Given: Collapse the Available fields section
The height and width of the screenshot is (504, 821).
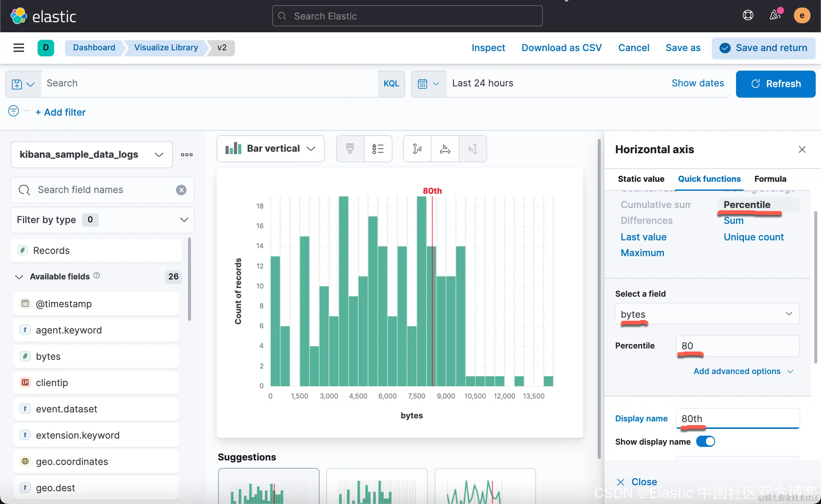Looking at the screenshot, I should pyautogui.click(x=19, y=277).
